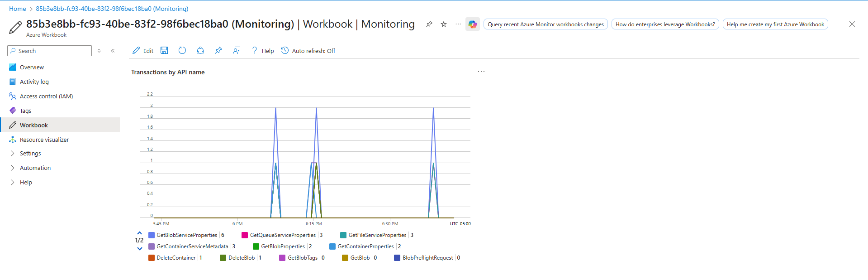Pin workbook using the toolbar pin icon
This screenshot has width=868, height=280.
click(218, 51)
